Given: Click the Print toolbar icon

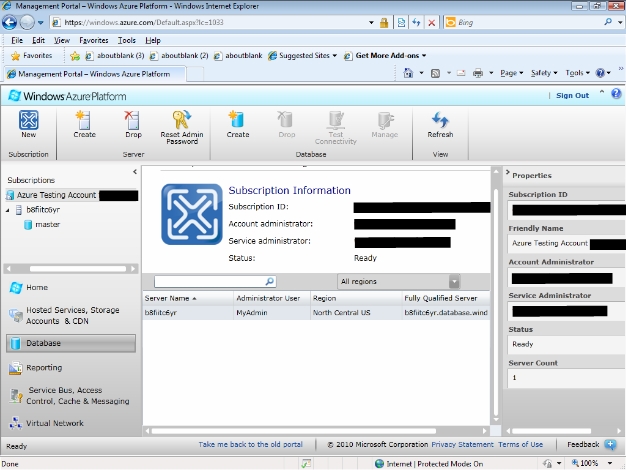Looking at the screenshot, I should (477, 73).
